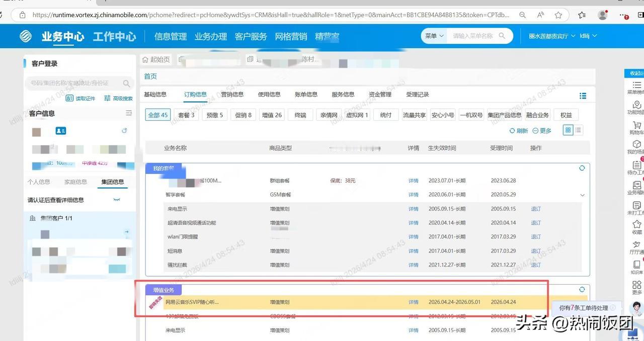This screenshot has width=644, height=341.
Task: Open the 菜单 dropdown beside the search box
Action: (433, 36)
